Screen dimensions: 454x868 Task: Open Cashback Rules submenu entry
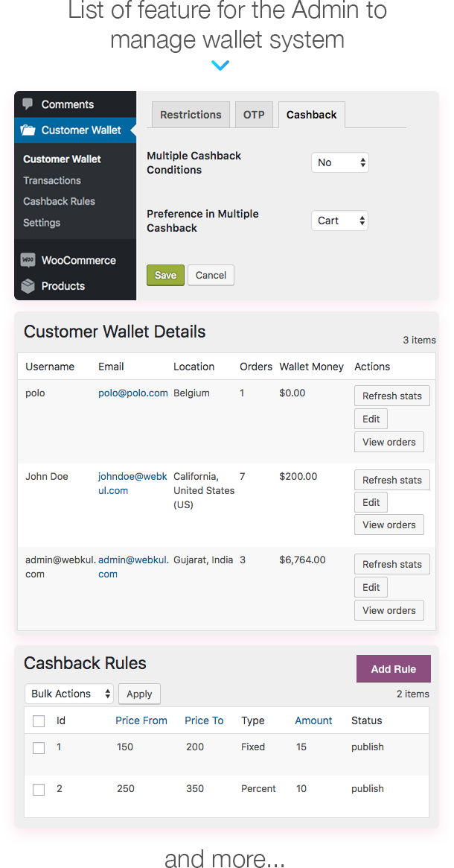click(60, 201)
